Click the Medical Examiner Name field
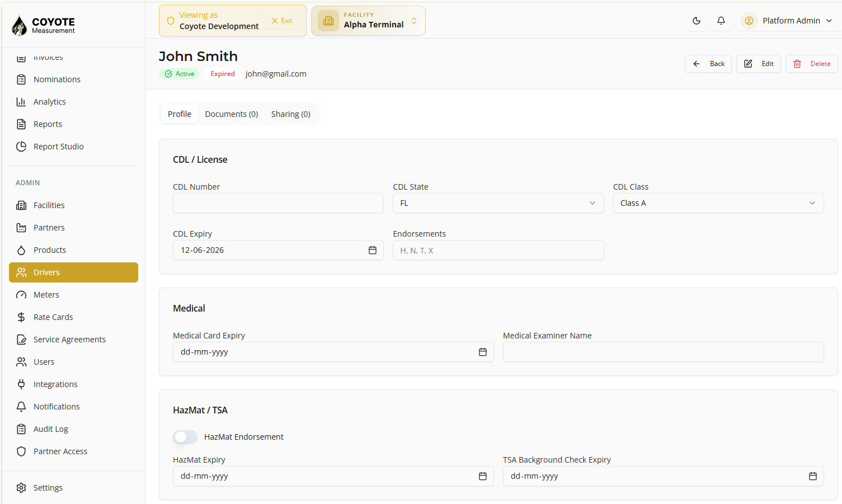 (663, 352)
